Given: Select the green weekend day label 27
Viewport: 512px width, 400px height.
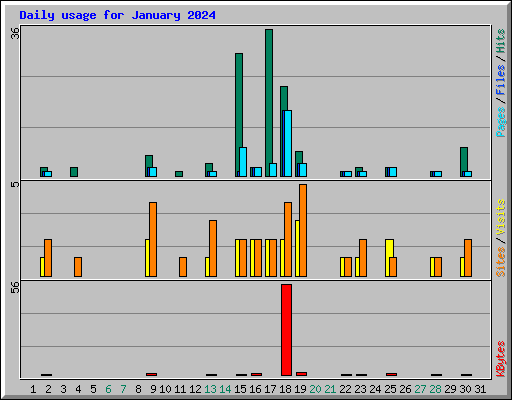Looking at the screenshot, I should (420, 389).
